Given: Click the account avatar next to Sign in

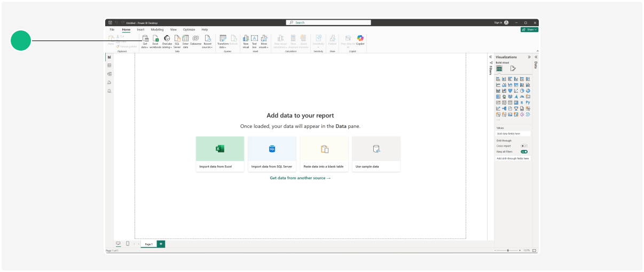Looking at the screenshot, I should click(506, 22).
